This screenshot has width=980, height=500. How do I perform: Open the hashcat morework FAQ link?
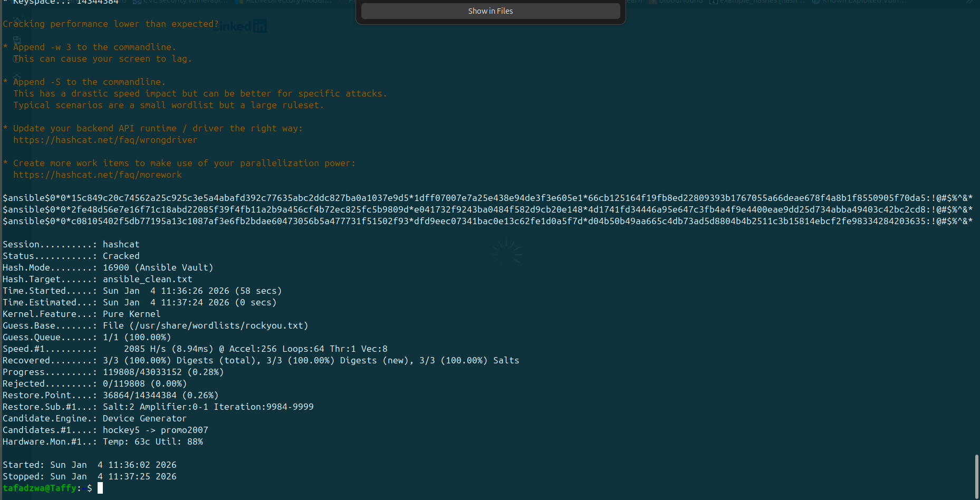98,175
